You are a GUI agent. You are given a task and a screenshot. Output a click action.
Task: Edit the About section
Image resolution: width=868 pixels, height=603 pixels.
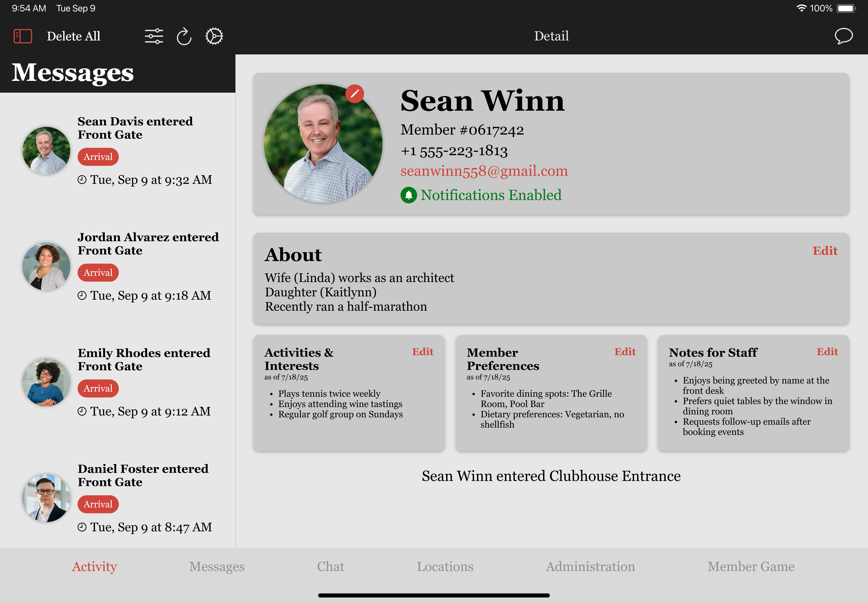coord(825,251)
